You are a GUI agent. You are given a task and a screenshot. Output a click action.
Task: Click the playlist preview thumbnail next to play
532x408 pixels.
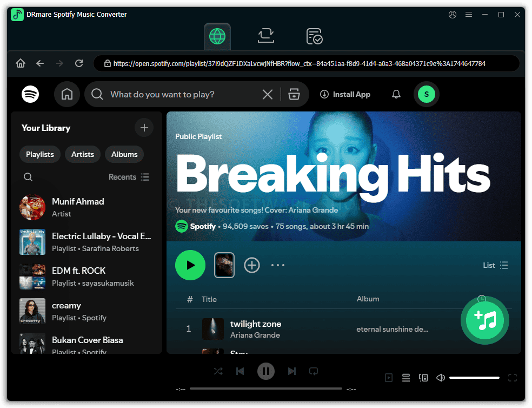click(224, 265)
